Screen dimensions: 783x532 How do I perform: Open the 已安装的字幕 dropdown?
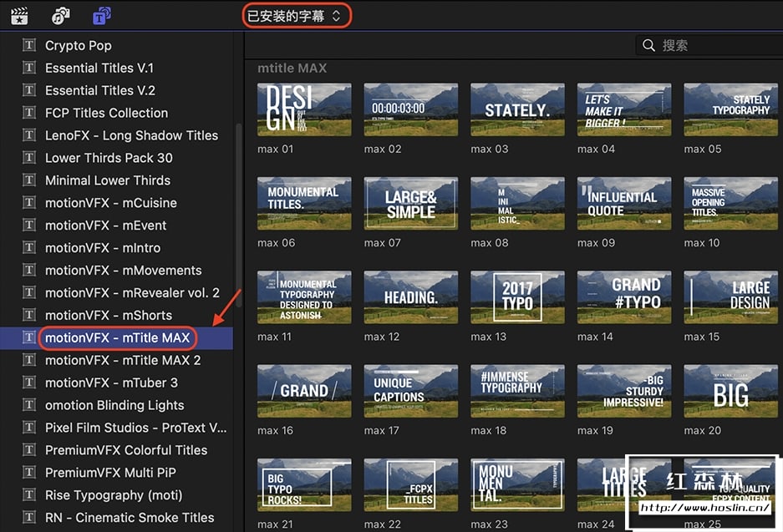pos(297,16)
